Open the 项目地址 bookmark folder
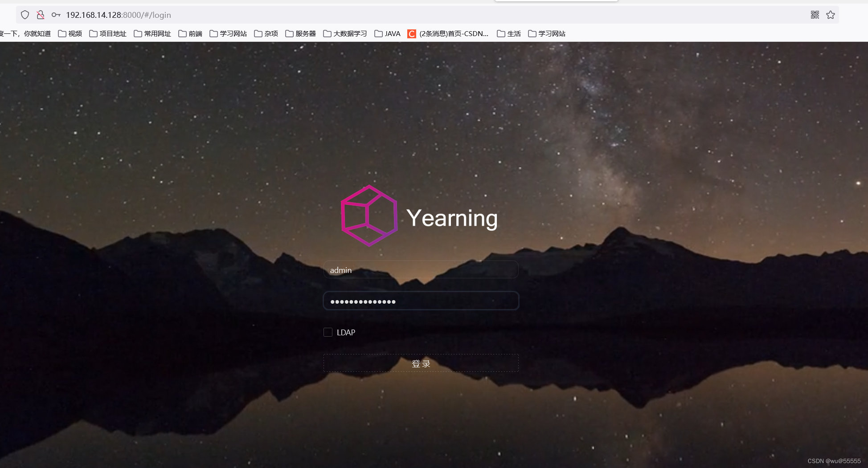 (108, 34)
